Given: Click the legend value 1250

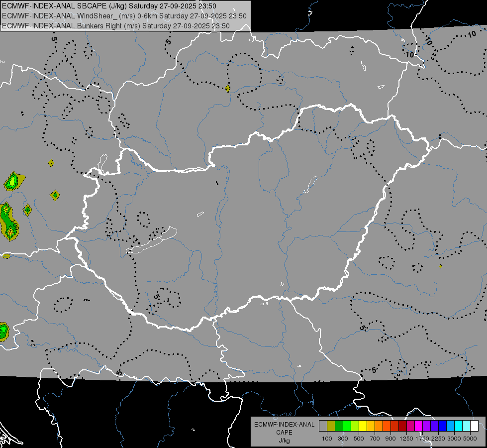Looking at the screenshot, I should (406, 439).
